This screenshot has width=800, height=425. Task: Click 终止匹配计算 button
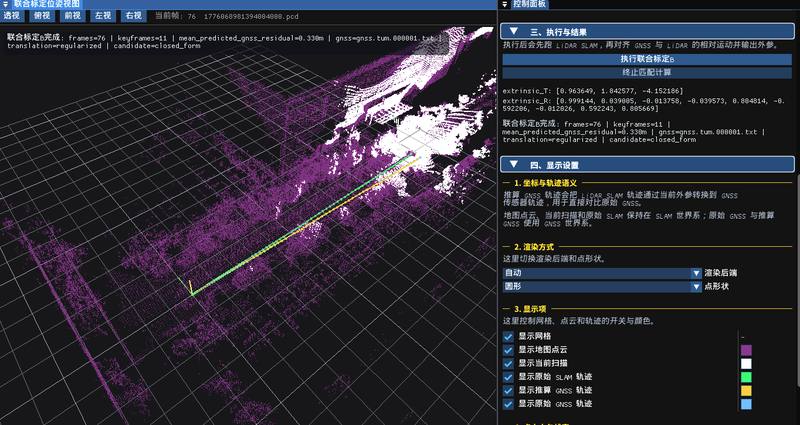(x=647, y=72)
